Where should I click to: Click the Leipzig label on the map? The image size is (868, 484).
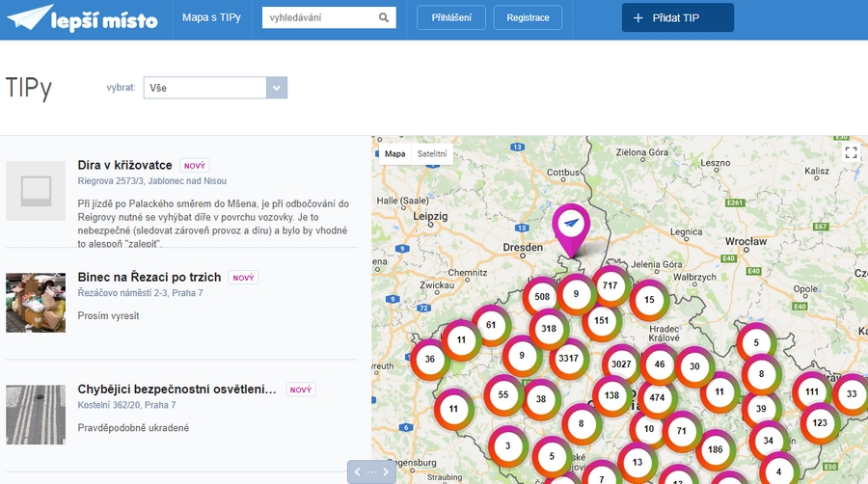430,216
